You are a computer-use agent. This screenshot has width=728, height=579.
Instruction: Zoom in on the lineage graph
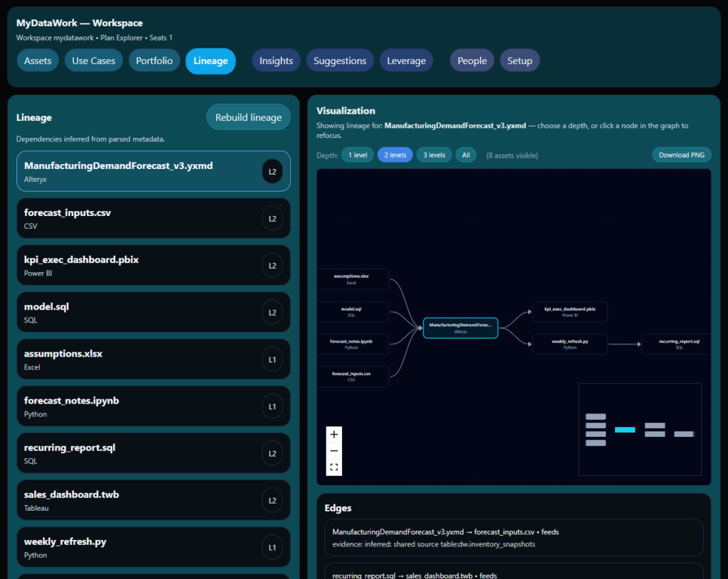334,435
